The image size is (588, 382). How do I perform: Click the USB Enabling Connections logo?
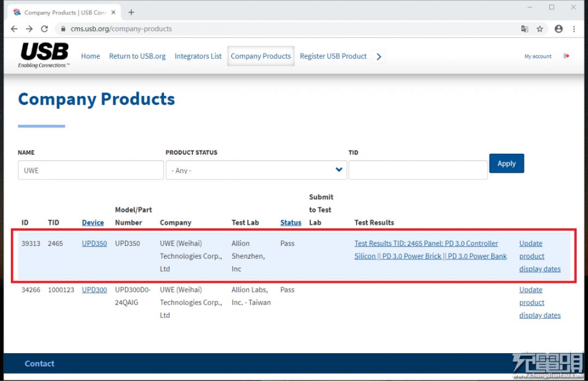point(44,55)
